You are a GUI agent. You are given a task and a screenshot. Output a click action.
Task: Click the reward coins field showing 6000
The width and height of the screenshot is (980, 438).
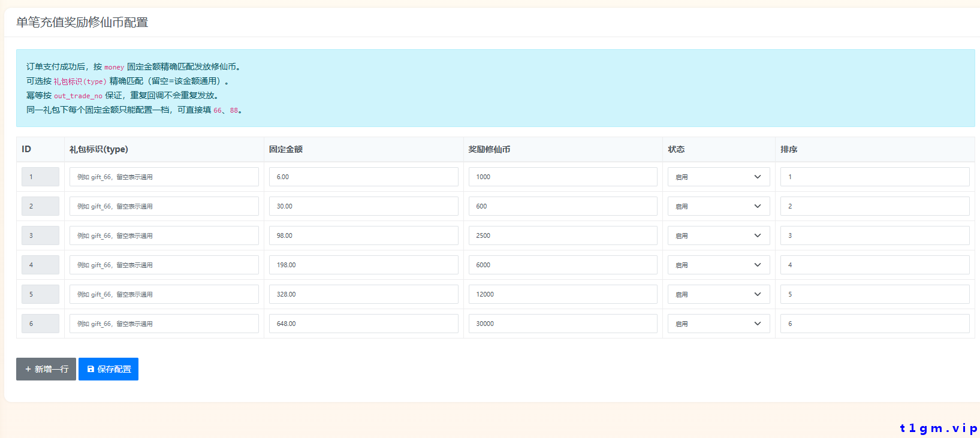pos(563,265)
